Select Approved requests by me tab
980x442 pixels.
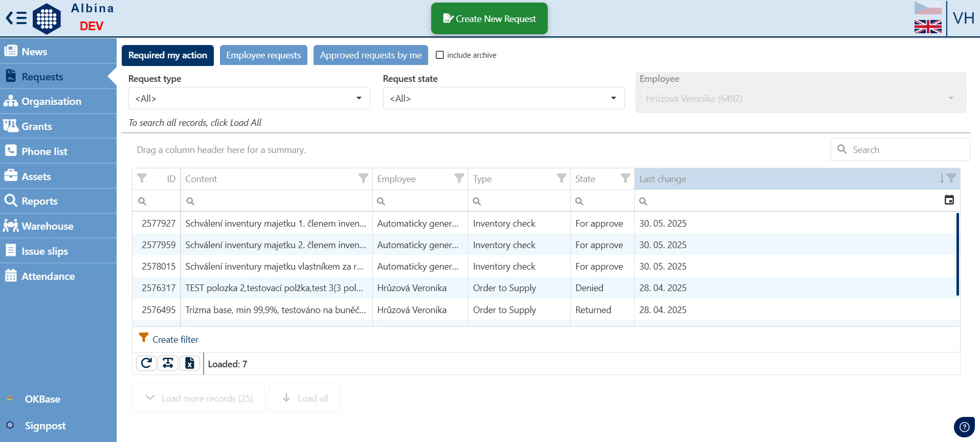pyautogui.click(x=371, y=55)
